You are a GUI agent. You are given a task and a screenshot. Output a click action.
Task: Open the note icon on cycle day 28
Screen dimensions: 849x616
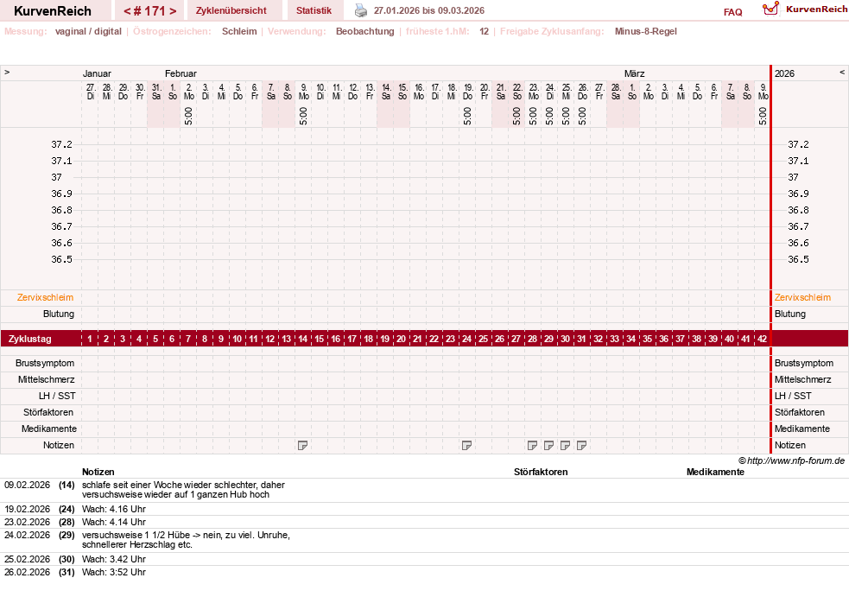(x=532, y=445)
